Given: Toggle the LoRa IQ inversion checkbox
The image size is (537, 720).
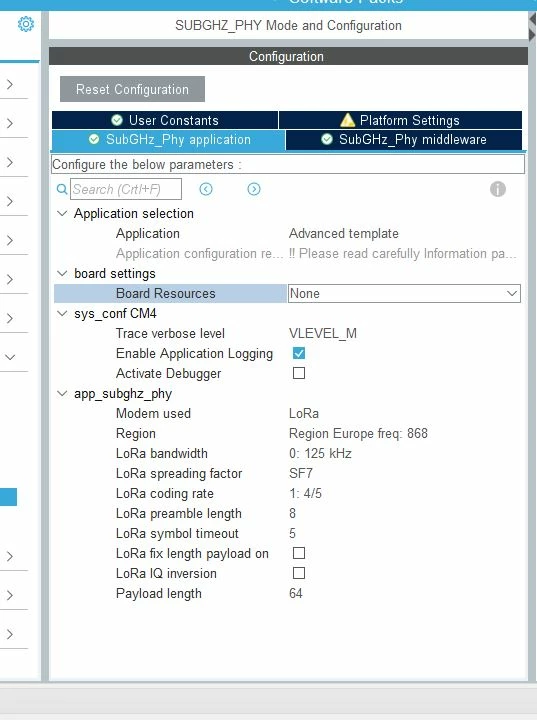Looking at the screenshot, I should click(x=299, y=573).
